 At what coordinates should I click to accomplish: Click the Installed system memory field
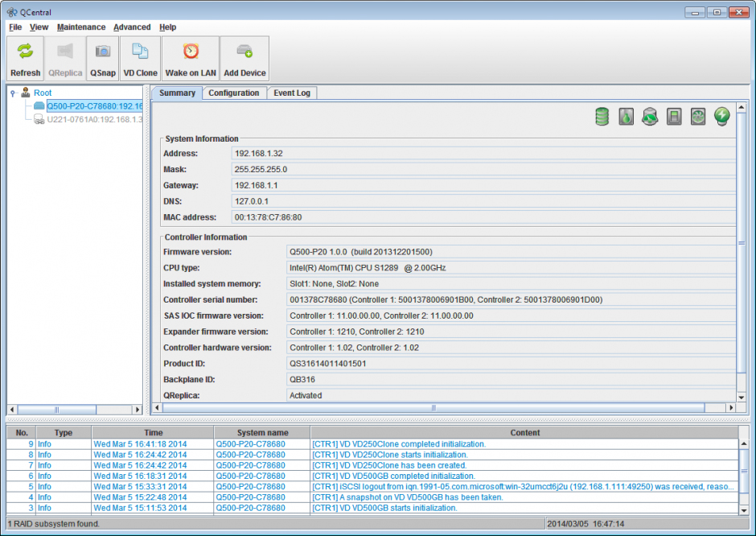(511, 283)
